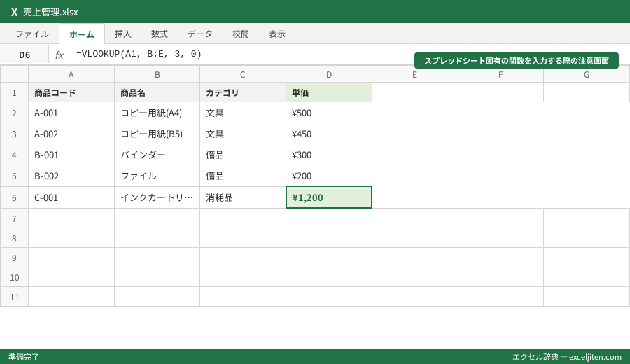Click the VLOOKUP formula bar text
The height and width of the screenshot is (364, 630).
(x=139, y=54)
